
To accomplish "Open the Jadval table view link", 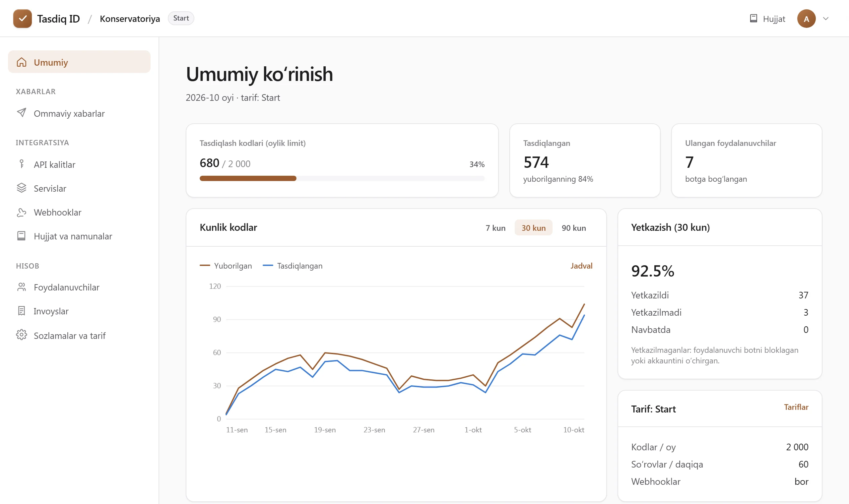I will click(581, 266).
